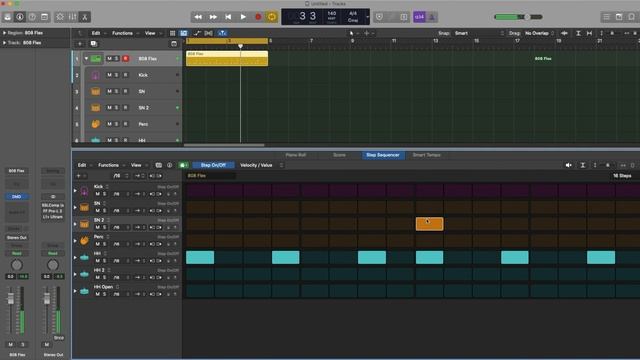Fast forward the playhead
Viewport: 640px width, 360px height.
pos(213,17)
